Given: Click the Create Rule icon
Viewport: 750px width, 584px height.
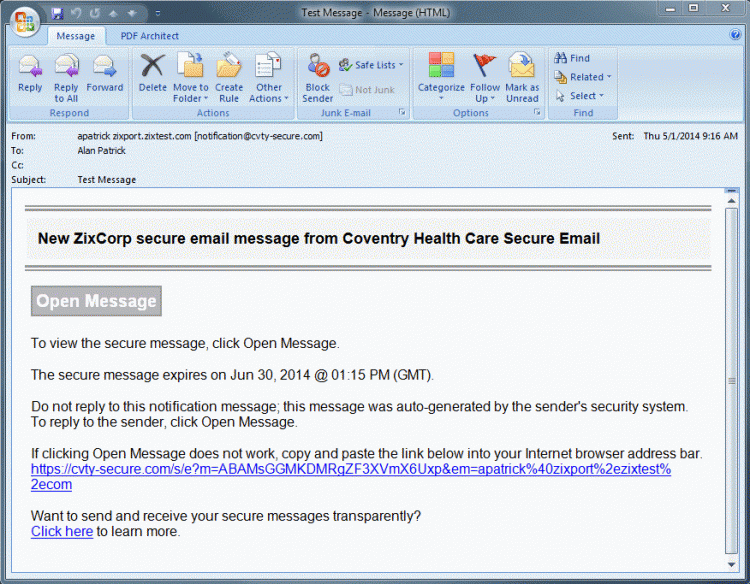Looking at the screenshot, I should 229,78.
